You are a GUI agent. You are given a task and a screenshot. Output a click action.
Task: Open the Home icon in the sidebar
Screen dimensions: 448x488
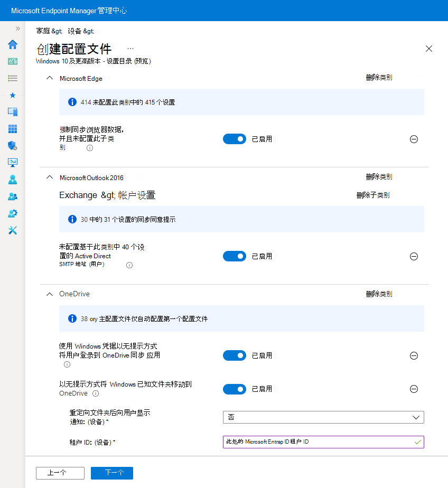coord(13,45)
